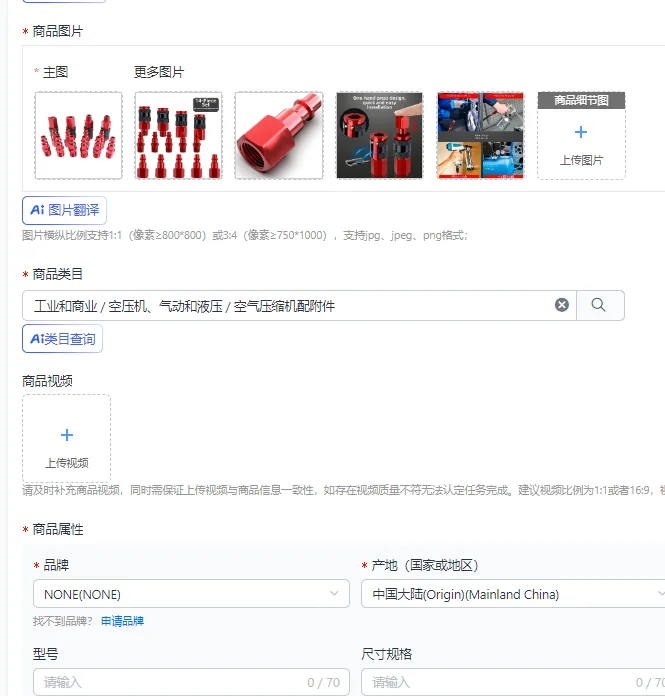Select the 14-piece set thumbnail
Viewport: 665px width, 696px height.
[178, 135]
